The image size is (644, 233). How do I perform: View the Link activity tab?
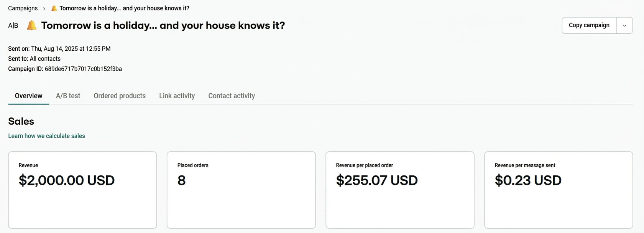(x=177, y=96)
